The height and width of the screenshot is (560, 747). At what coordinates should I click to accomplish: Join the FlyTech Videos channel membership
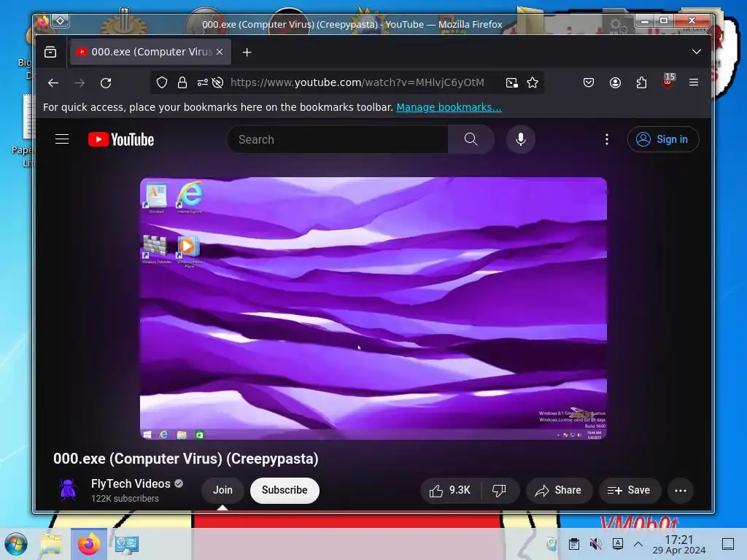coord(223,490)
